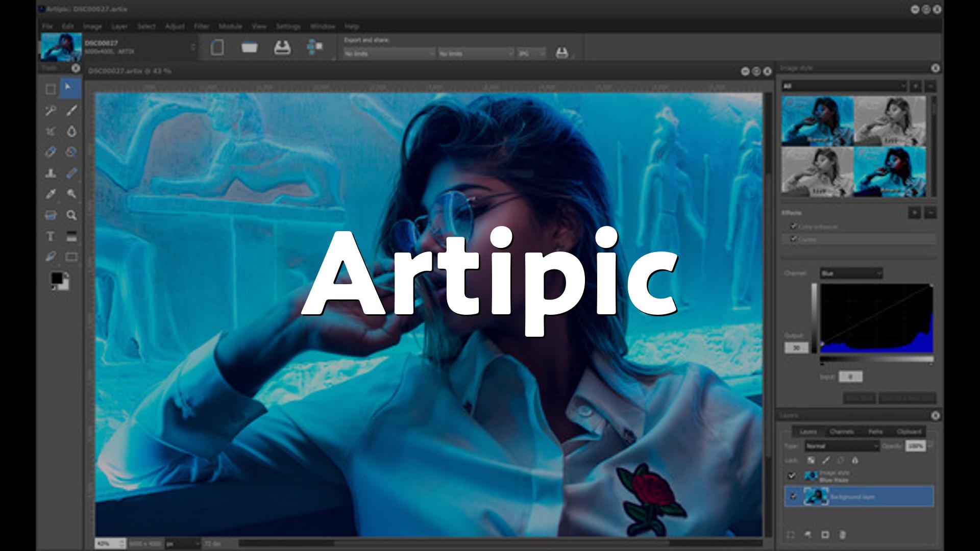Open the layer Type blend mode dropdown

[x=842, y=446]
